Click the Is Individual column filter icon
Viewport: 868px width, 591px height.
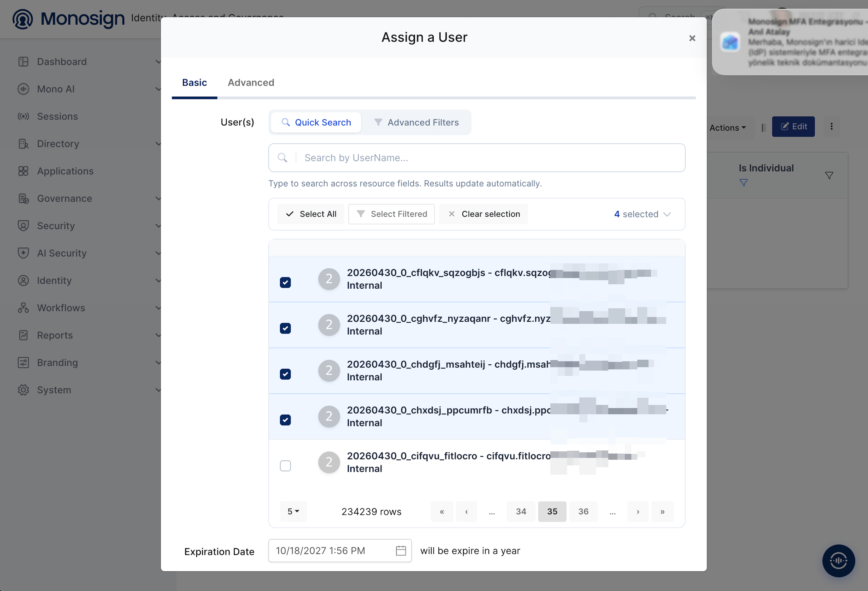click(829, 175)
